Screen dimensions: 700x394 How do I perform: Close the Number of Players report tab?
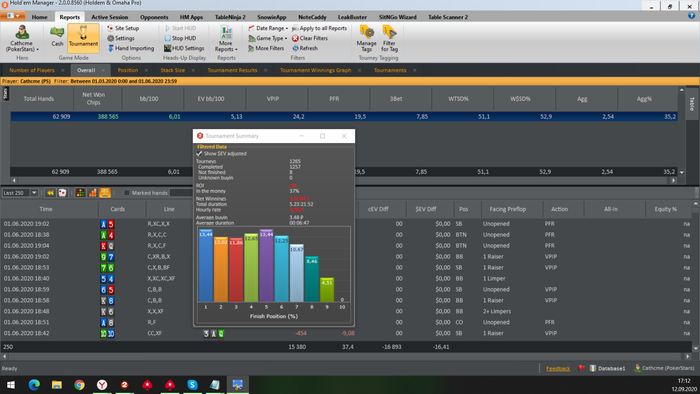point(62,70)
